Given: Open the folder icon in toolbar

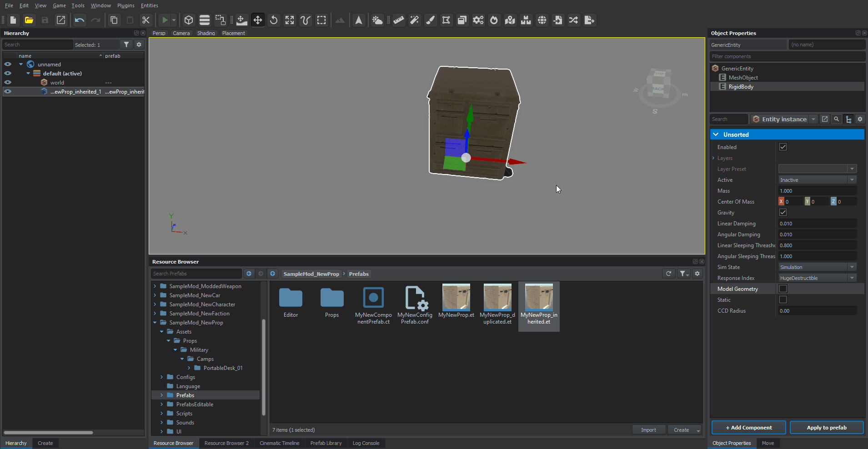Looking at the screenshot, I should click(29, 20).
